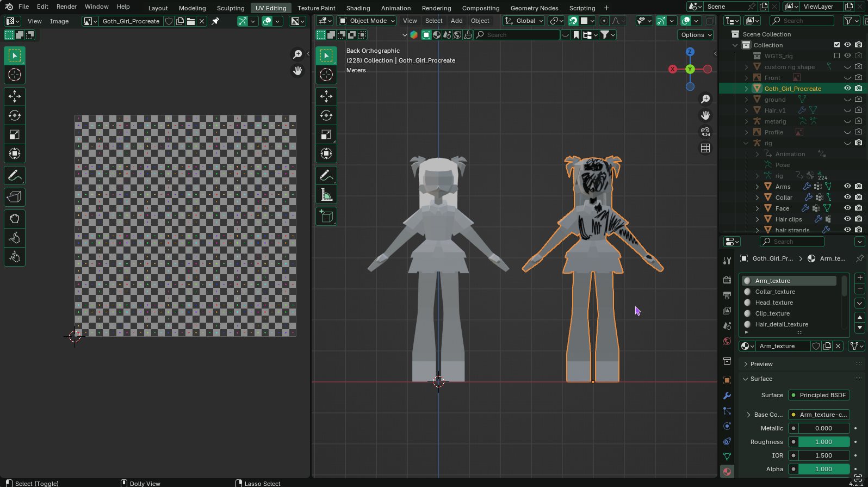Open the Global transform orientation dropdown
Screen dimensions: 868x487
click(x=524, y=21)
